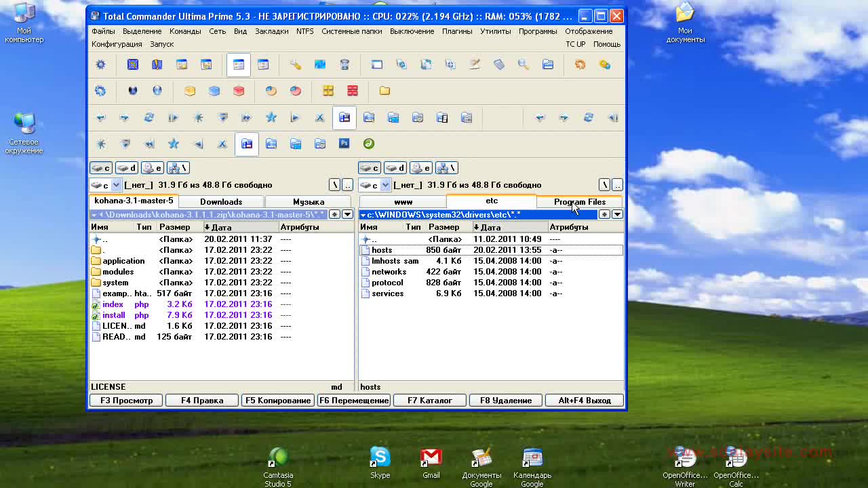Click the orange gear icon near toolbar end
Viewport: 868px width, 488px height.
point(580,65)
